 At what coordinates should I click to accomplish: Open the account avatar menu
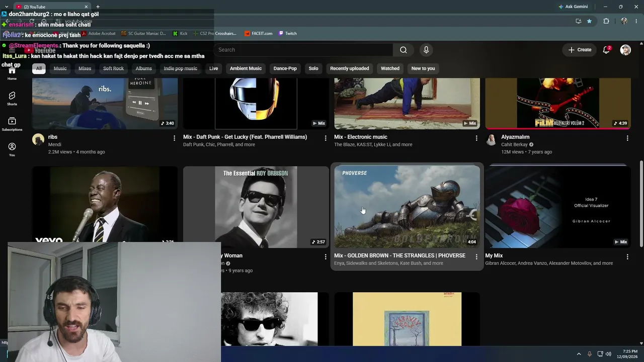(x=625, y=50)
